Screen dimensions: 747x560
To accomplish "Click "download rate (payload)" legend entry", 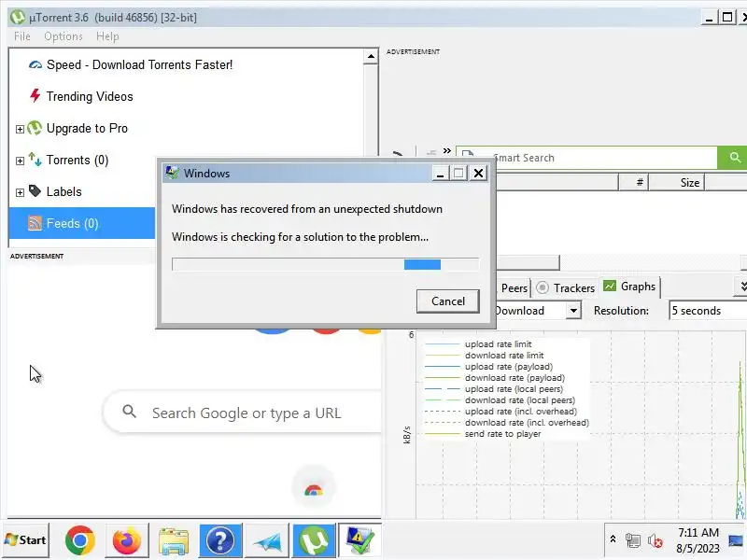I will [x=514, y=378].
